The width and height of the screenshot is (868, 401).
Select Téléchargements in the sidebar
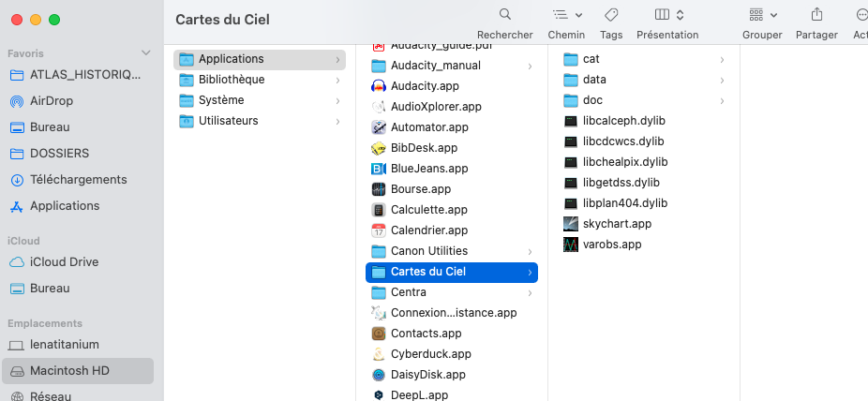pyautogui.click(x=78, y=180)
